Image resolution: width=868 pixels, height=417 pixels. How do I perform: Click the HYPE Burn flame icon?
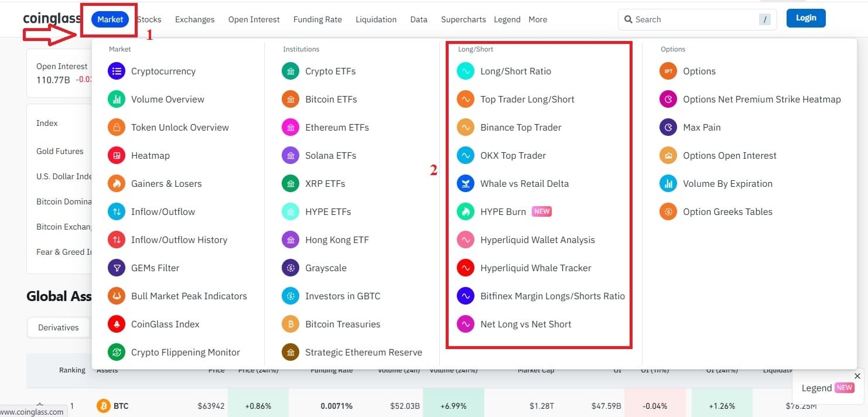point(466,211)
